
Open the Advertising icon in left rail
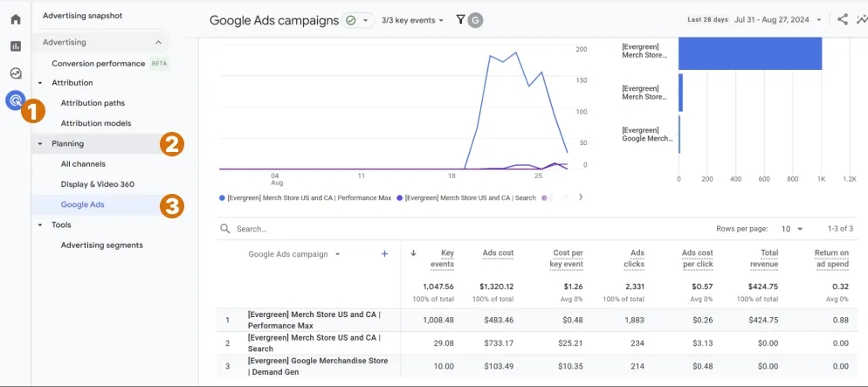16,100
